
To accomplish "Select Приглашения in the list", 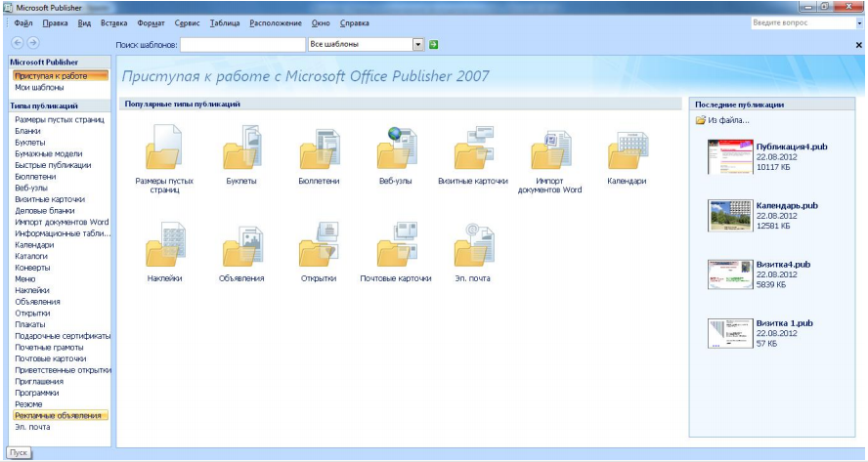I will click(39, 381).
